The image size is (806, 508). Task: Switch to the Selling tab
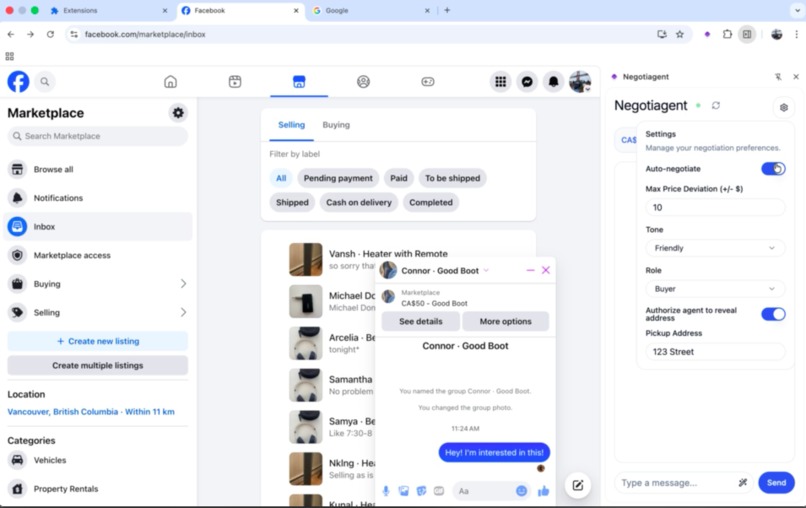pos(291,125)
